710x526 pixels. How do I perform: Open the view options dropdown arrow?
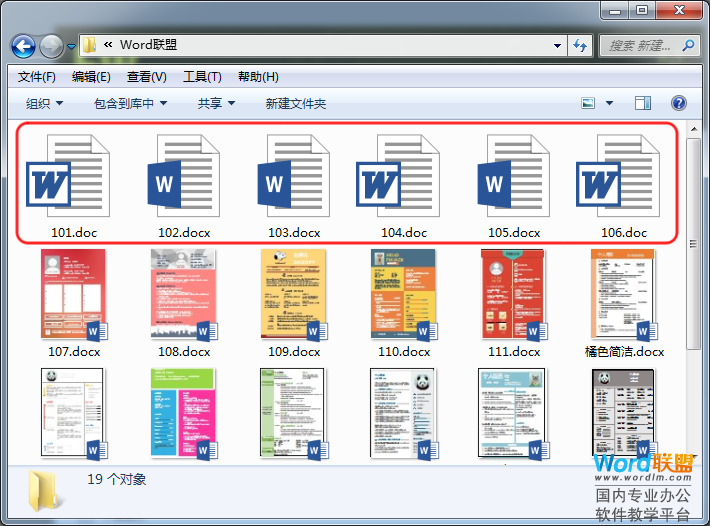pos(609,103)
